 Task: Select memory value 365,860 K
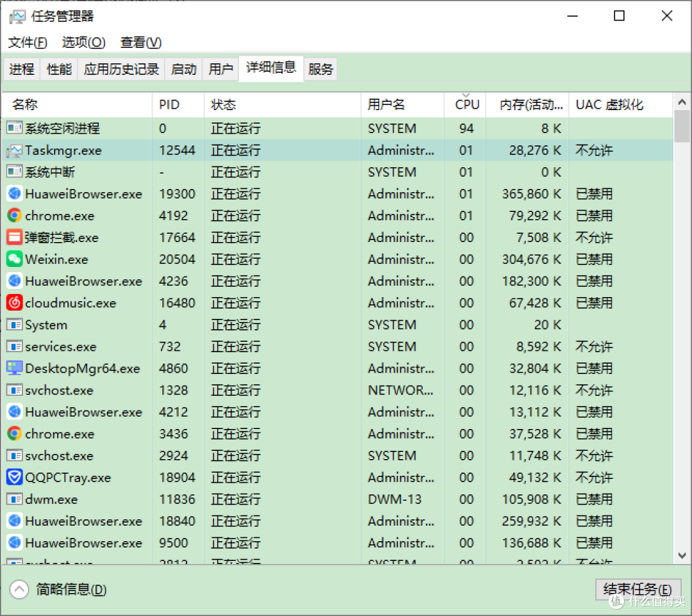(531, 194)
